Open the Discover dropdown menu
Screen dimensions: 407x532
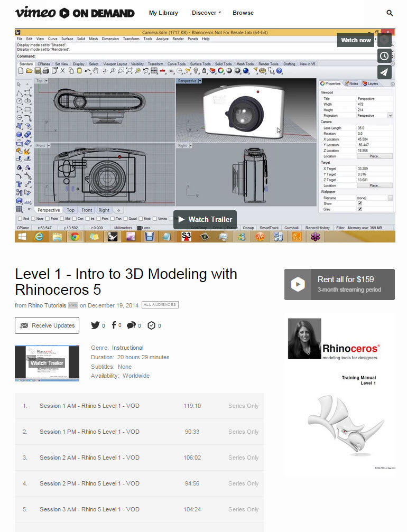coord(206,13)
